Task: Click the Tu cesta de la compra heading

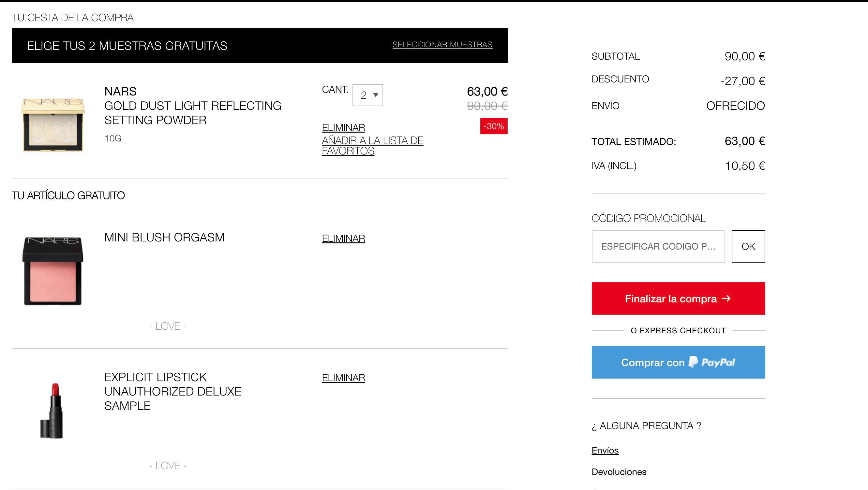Action: coord(73,18)
